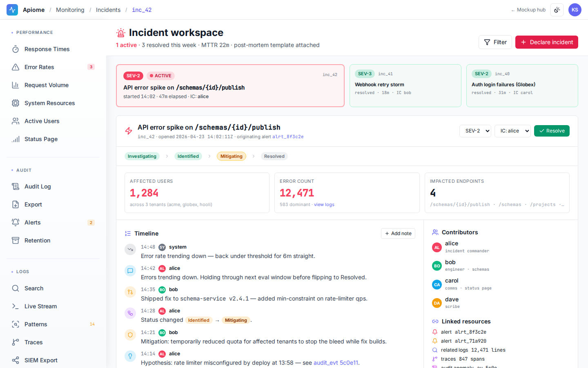This screenshot has height=368, width=588.
Task: Click bob's BO avatar in contributors
Action: (437, 266)
